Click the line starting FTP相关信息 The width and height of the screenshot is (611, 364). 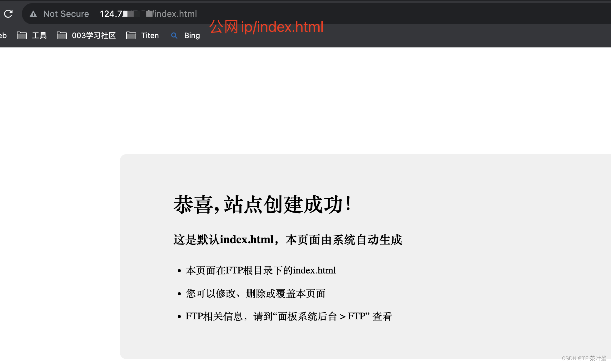[x=289, y=317]
